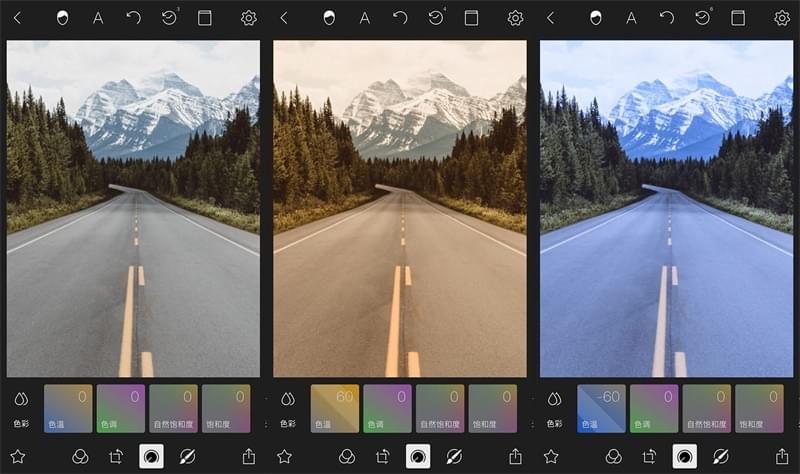Viewport: 800px width, 474px height.
Task: Click the frame icon in the right screen's top bar
Action: pyautogui.click(x=738, y=18)
